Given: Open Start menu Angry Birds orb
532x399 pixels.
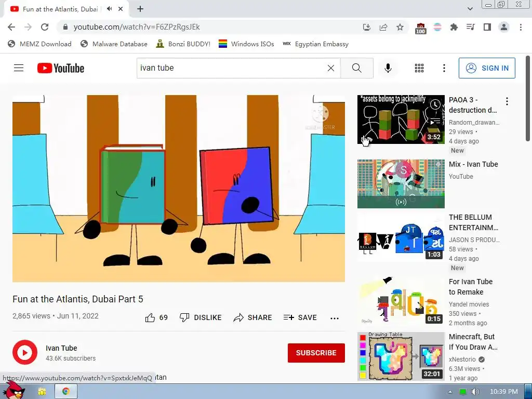Looking at the screenshot, I should 14,390.
